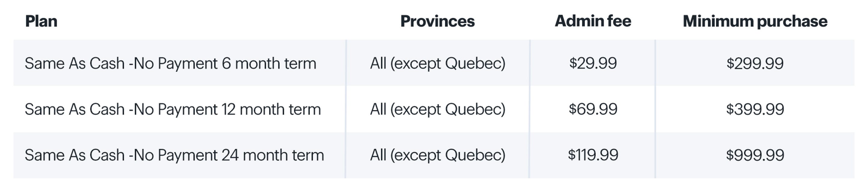The width and height of the screenshot is (868, 190).
Task: Click the Provinces column header
Action: click(x=437, y=21)
